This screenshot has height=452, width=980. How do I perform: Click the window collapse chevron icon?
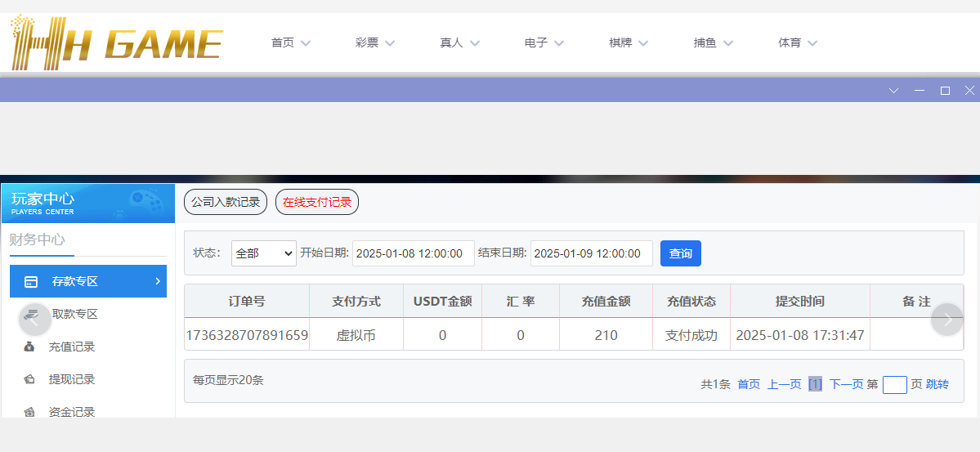pos(893,91)
